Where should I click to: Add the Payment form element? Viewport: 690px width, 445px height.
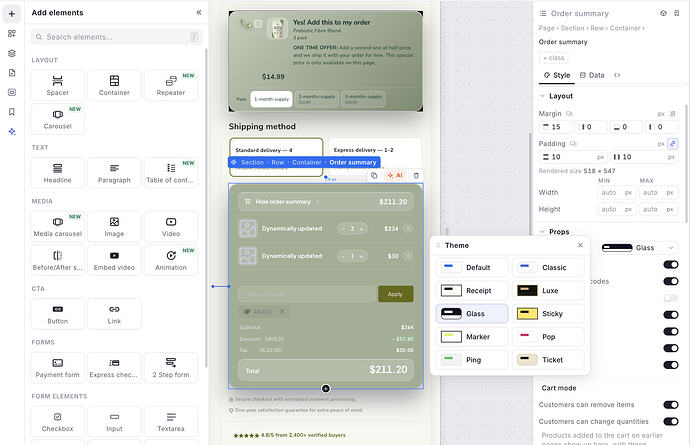(58, 368)
